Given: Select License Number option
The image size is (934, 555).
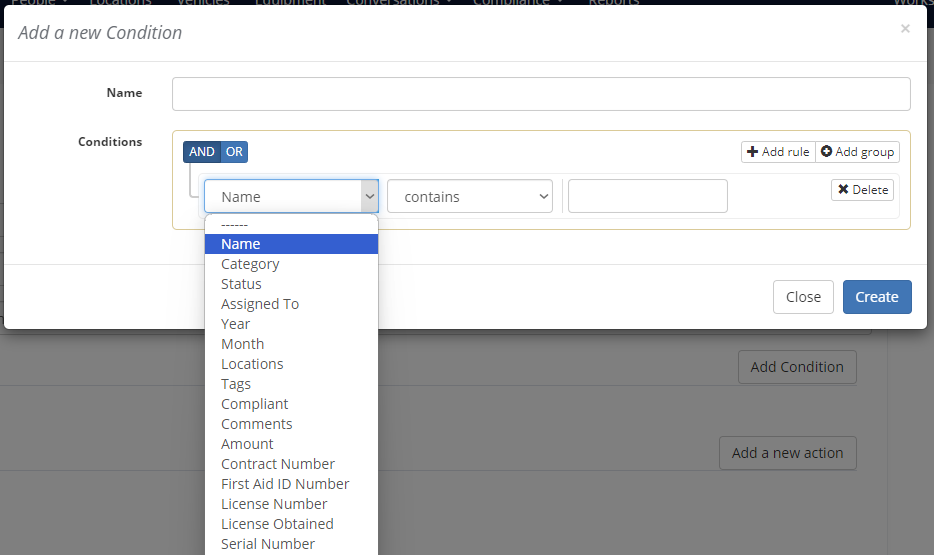Looking at the screenshot, I should pyautogui.click(x=291, y=504).
